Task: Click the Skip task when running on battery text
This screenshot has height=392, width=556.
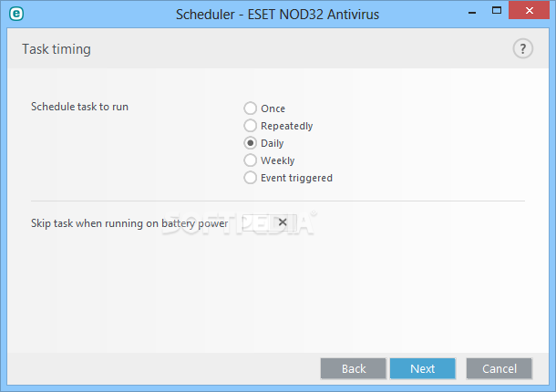Action: [x=129, y=223]
